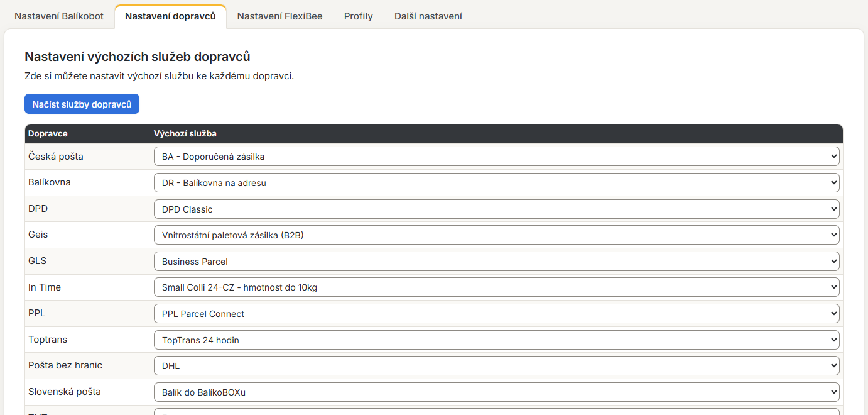The width and height of the screenshot is (868, 415).
Task: Click the Výchozí služba column header
Action: (x=185, y=133)
